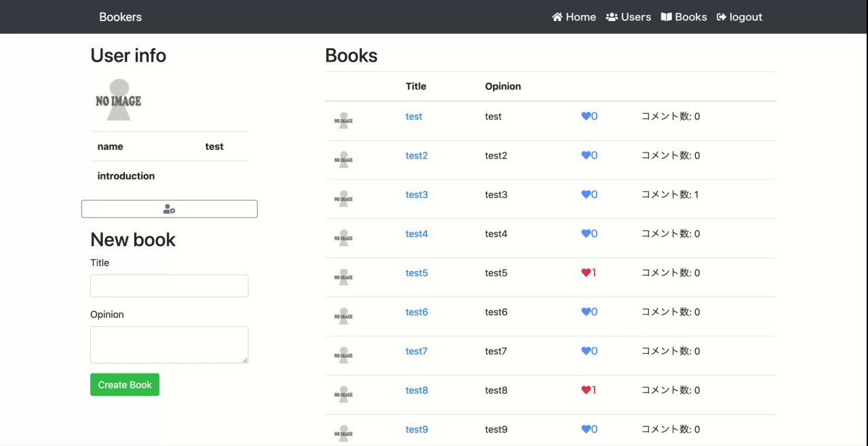Like the first test book's heart
Image resolution: width=868 pixels, height=446 pixels.
tap(586, 117)
